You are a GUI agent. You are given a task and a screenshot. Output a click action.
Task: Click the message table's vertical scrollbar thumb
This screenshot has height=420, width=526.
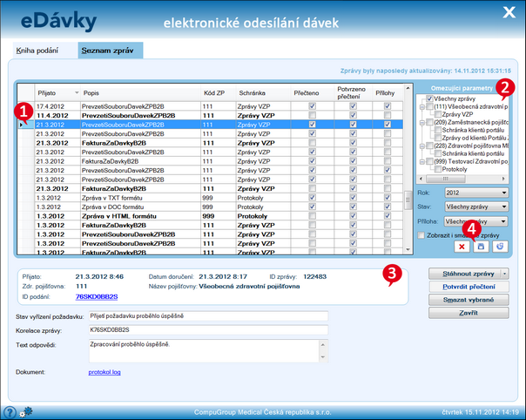[408, 200]
